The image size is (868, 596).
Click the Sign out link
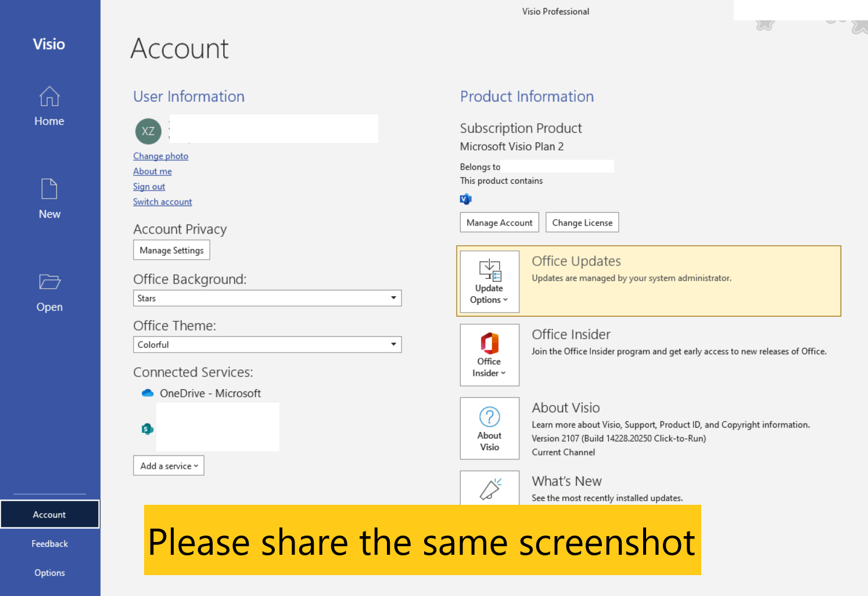click(x=149, y=186)
